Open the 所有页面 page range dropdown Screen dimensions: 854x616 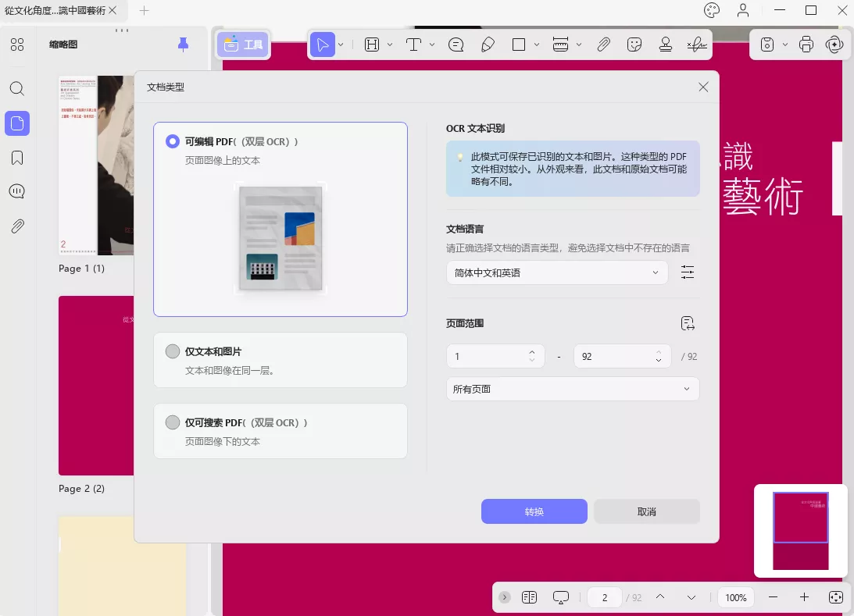click(572, 388)
